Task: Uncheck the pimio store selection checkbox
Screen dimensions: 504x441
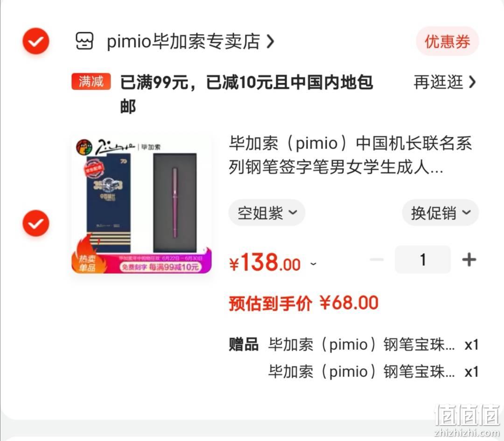Action: [35, 41]
